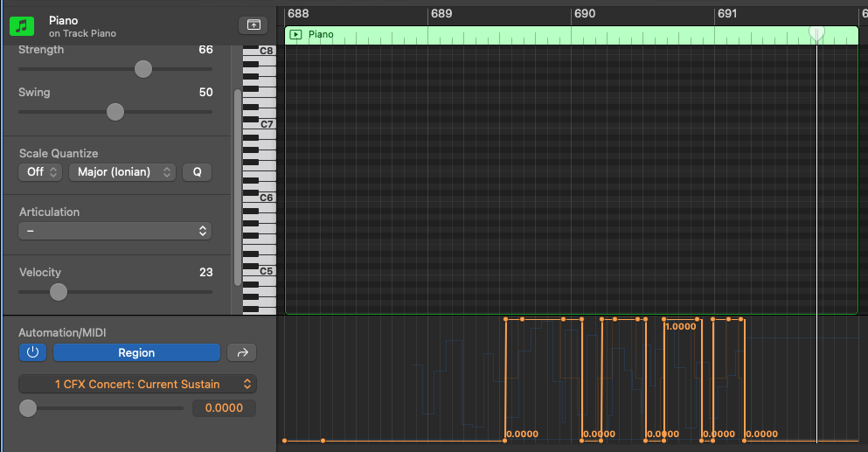868x452 pixels.
Task: Click the C7 key on piano keyboard
Action: coord(267,125)
